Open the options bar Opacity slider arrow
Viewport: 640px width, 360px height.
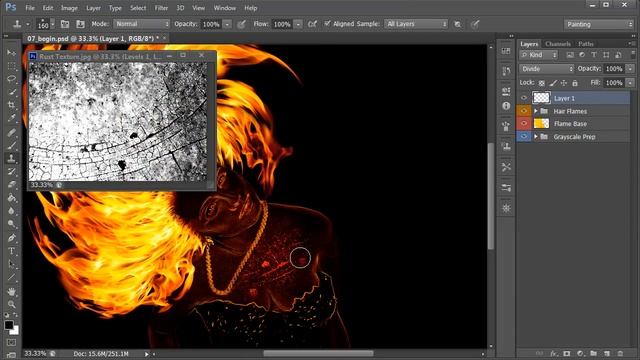(227, 24)
